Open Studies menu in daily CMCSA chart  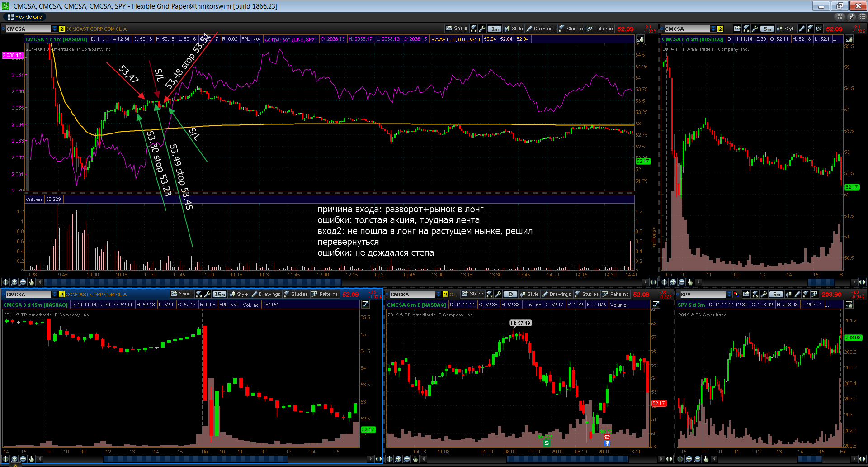[x=587, y=294]
